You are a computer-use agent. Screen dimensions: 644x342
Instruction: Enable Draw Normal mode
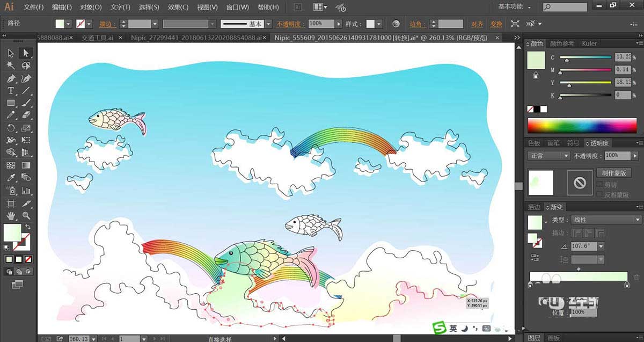10,272
